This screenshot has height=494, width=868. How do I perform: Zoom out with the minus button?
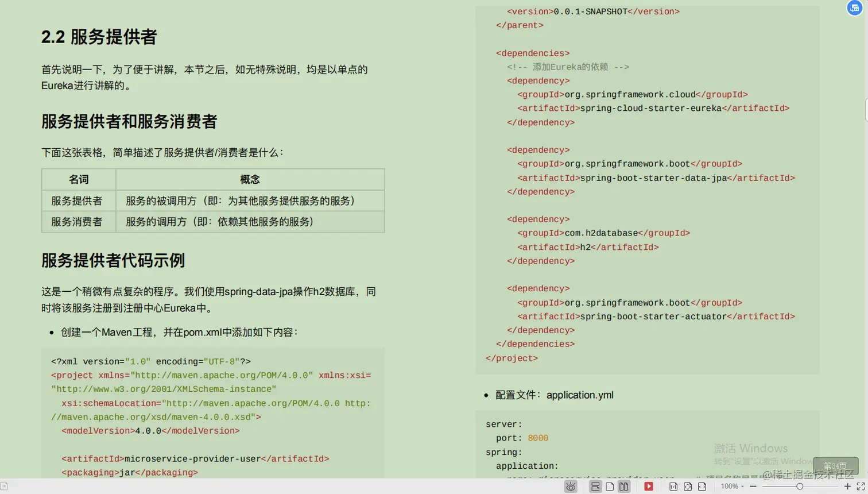[x=753, y=486]
